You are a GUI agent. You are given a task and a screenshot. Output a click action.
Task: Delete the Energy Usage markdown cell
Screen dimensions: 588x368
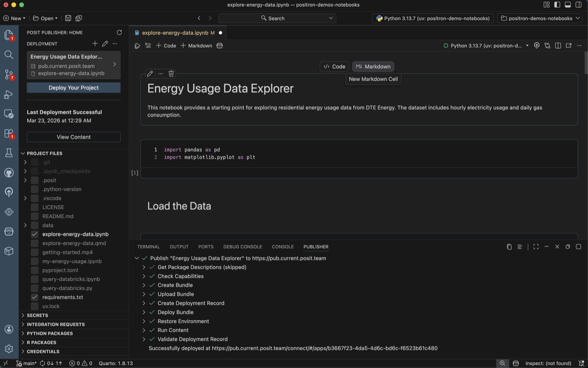click(x=171, y=74)
